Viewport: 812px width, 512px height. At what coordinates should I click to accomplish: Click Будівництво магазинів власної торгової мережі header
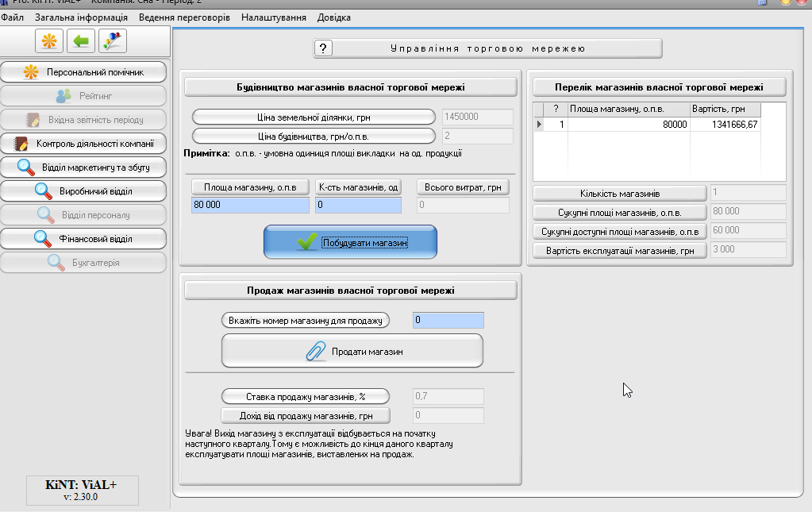pyautogui.click(x=351, y=87)
